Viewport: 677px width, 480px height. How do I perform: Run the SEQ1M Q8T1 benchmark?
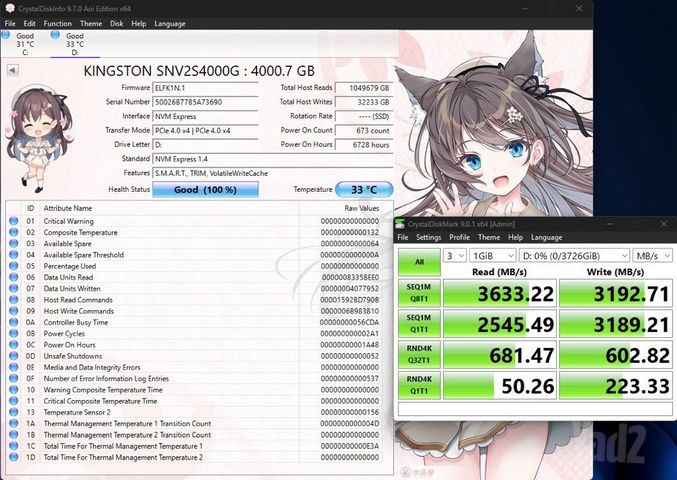[419, 293]
